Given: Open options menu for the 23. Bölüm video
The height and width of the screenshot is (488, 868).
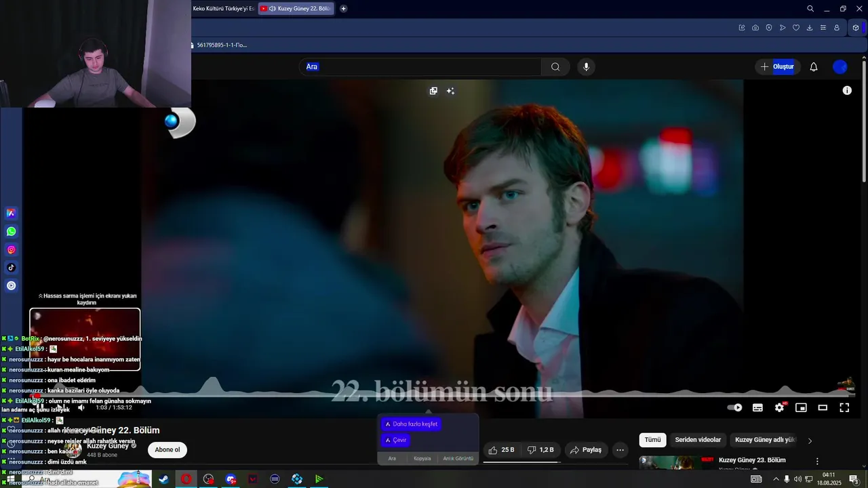Looking at the screenshot, I should point(817,461).
